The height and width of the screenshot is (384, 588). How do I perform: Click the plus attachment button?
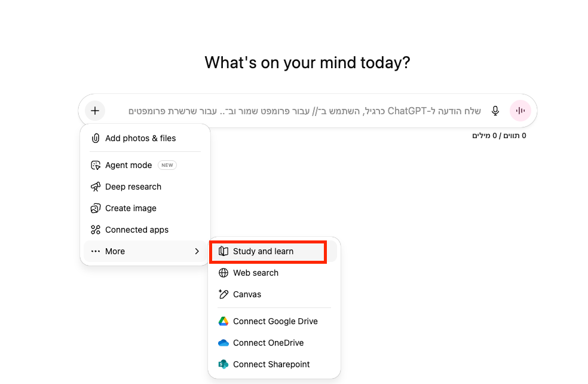[x=95, y=111]
